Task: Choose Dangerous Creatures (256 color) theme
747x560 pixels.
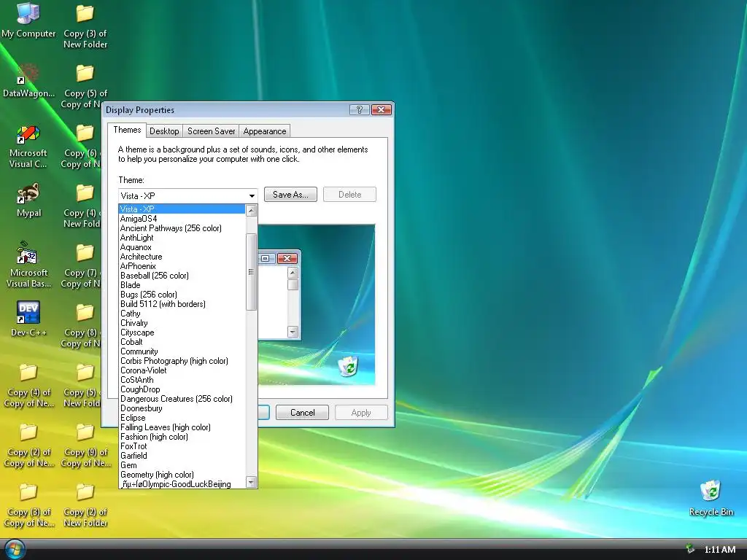Action: click(182, 399)
